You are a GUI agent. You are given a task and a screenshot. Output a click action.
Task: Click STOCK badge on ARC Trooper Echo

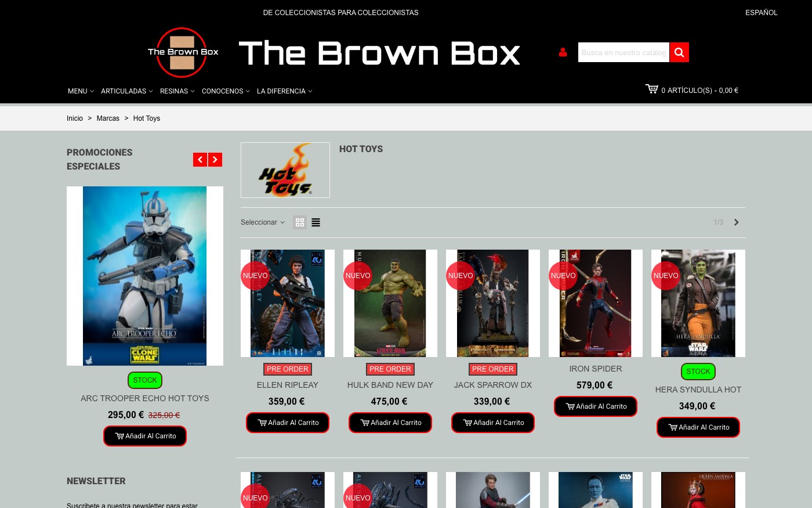coord(145,380)
